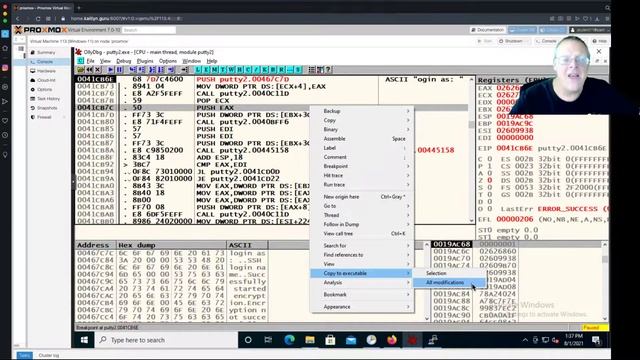
Task: Select New origin here menu entry
Action: 362,197
